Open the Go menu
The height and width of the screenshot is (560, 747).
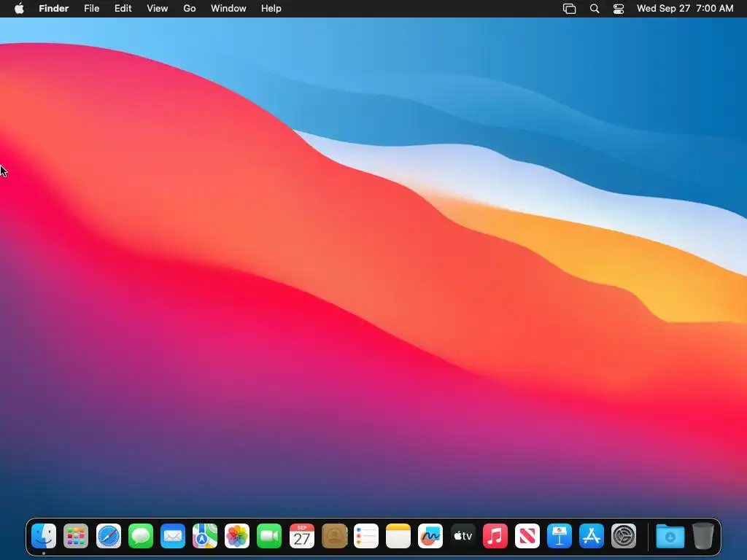pos(190,9)
